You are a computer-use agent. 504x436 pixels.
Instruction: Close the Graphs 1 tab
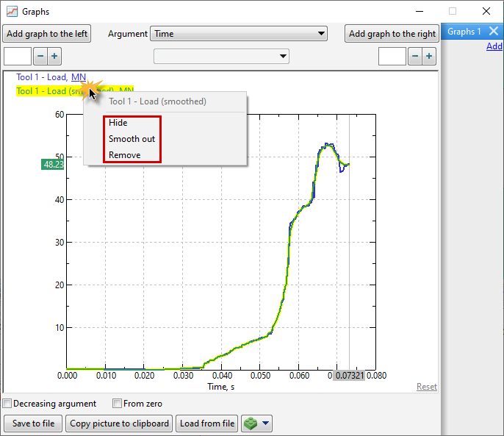coord(494,32)
